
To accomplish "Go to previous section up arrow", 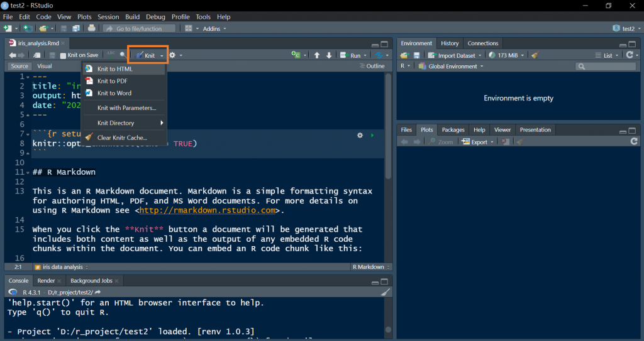I will (x=317, y=55).
